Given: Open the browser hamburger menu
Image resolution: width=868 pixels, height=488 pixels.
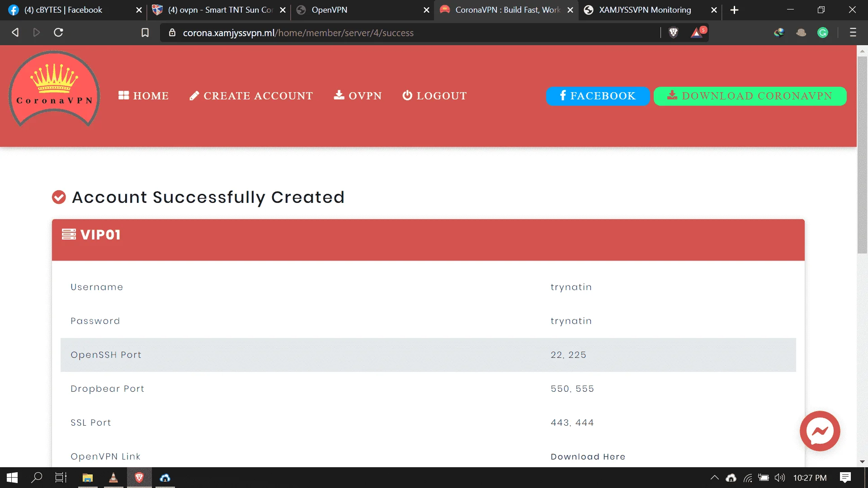Looking at the screenshot, I should click(x=853, y=33).
